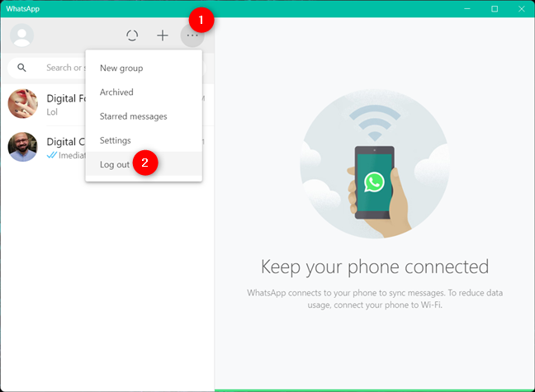Choose Log out in the menu
Screen dimensions: 535x392
[x=144, y=164]
